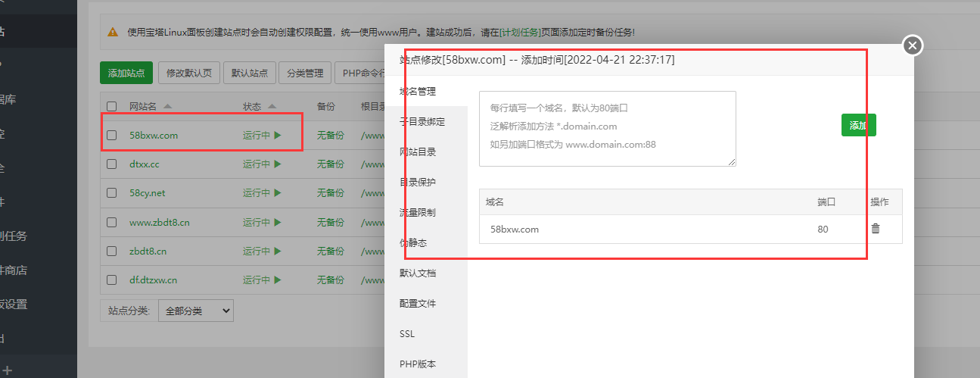Open the 配置文件 tab
This screenshot has height=378, width=980.
coord(418,304)
